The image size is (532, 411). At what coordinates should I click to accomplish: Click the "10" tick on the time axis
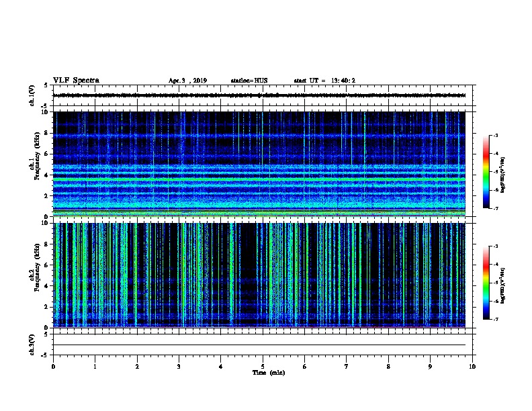[472, 367]
